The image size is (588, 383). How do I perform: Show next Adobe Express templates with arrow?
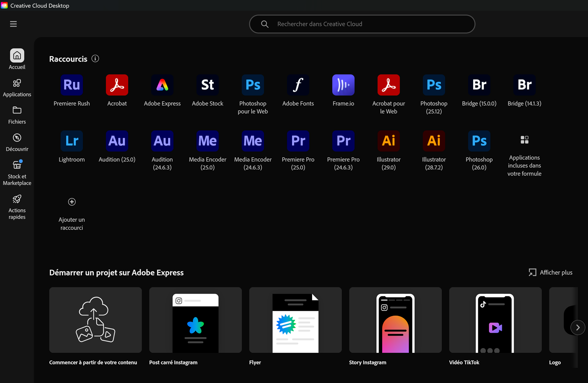(578, 327)
